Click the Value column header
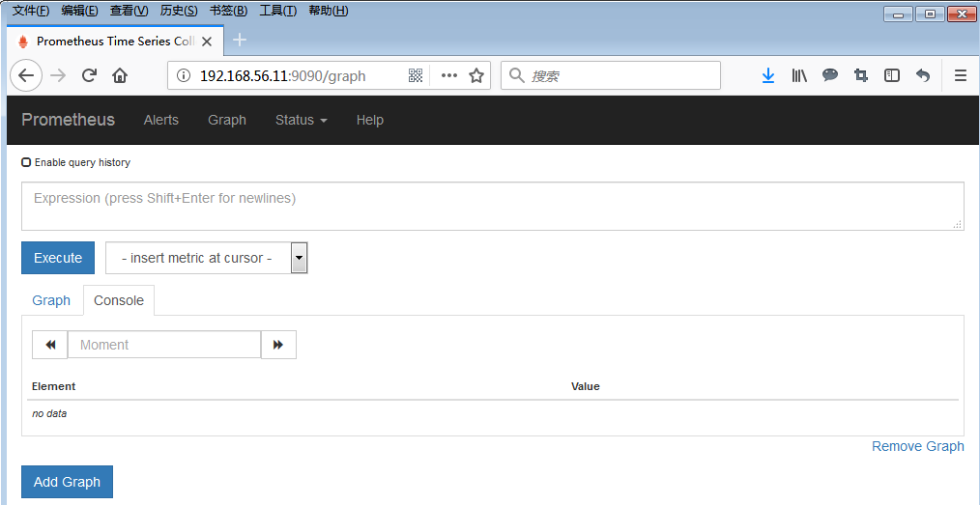Viewport: 980px width, 505px height. (586, 386)
